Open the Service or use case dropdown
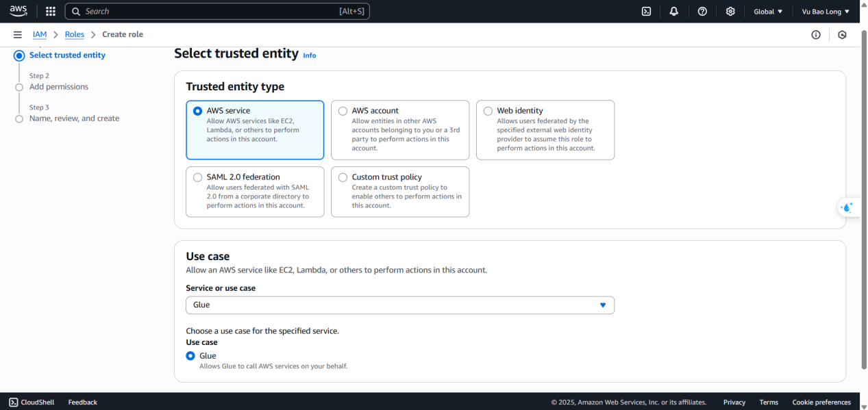868x410 pixels. point(400,305)
